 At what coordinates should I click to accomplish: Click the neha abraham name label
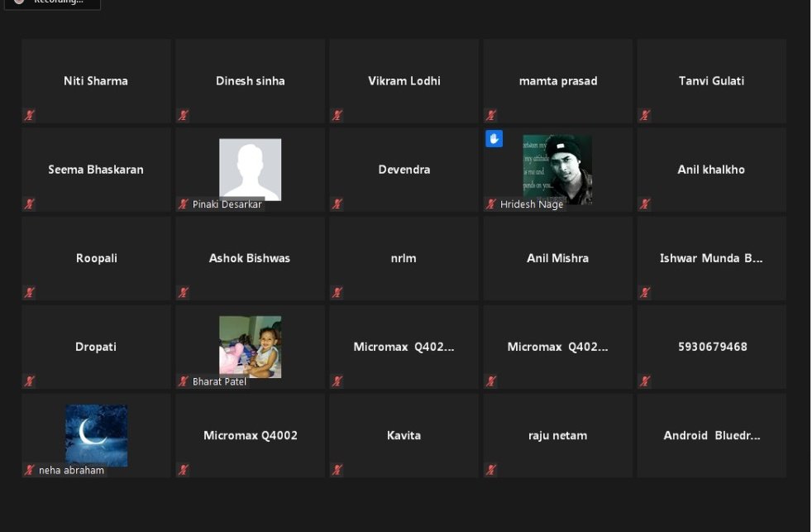tap(71, 470)
